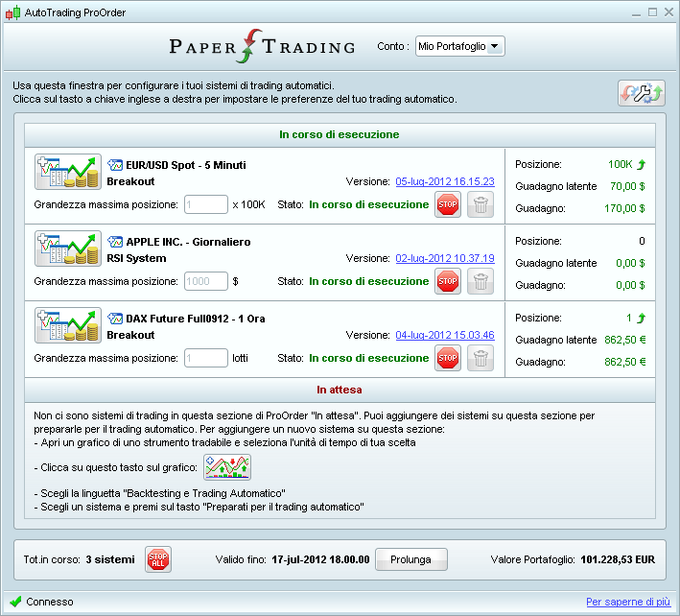680x616 pixels.
Task: Click the Paper Trading logo
Action: click(x=262, y=46)
